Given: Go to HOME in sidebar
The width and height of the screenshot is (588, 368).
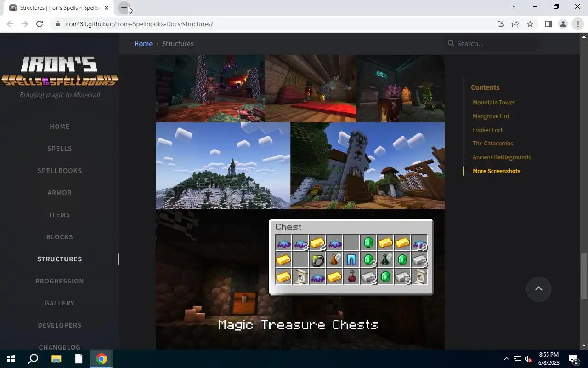Looking at the screenshot, I should click(60, 126).
